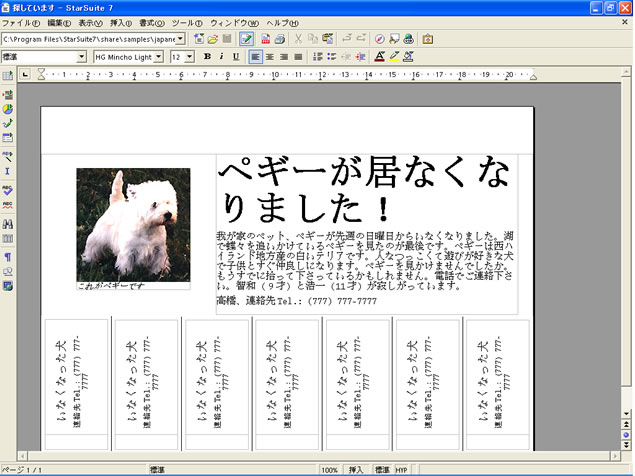
Task: Open the Hyperlink dialog icon
Action: coord(409,39)
